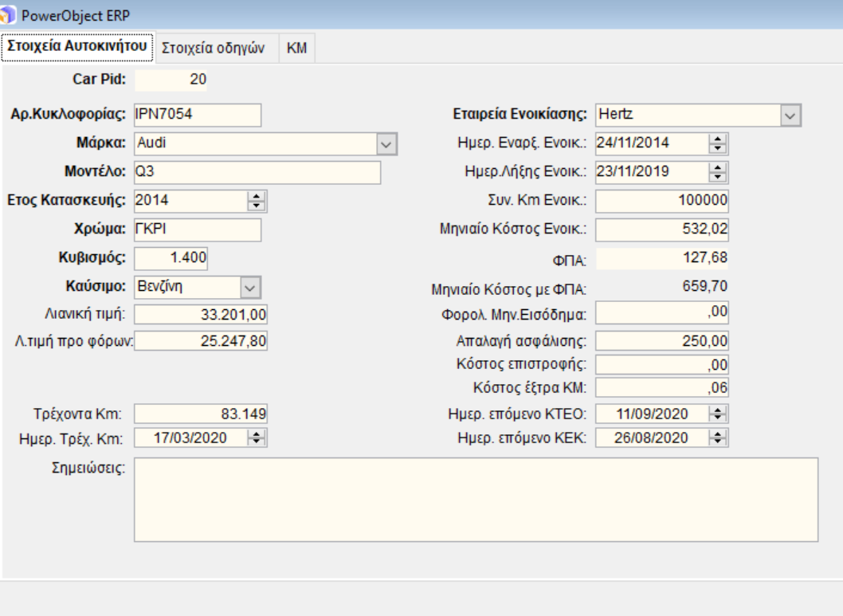Click the Αρ.Κυκλοφορίας field with IPN7054
Viewport: 843px width, 616px height.
pos(198,116)
